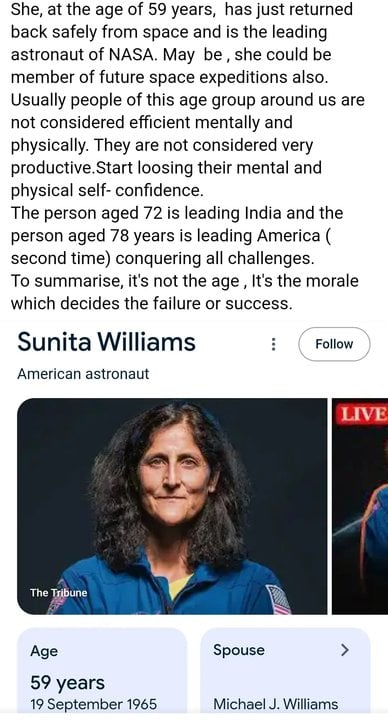Tap the Sunita Williams panel heading

107,342
